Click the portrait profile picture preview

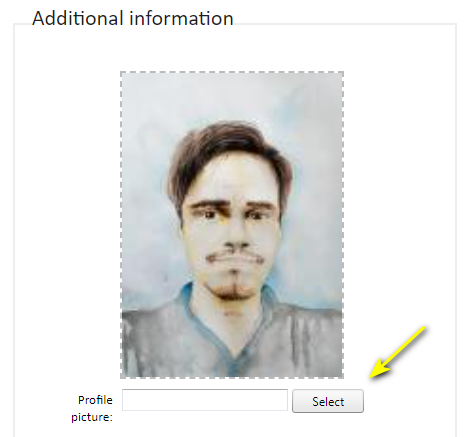point(232,225)
